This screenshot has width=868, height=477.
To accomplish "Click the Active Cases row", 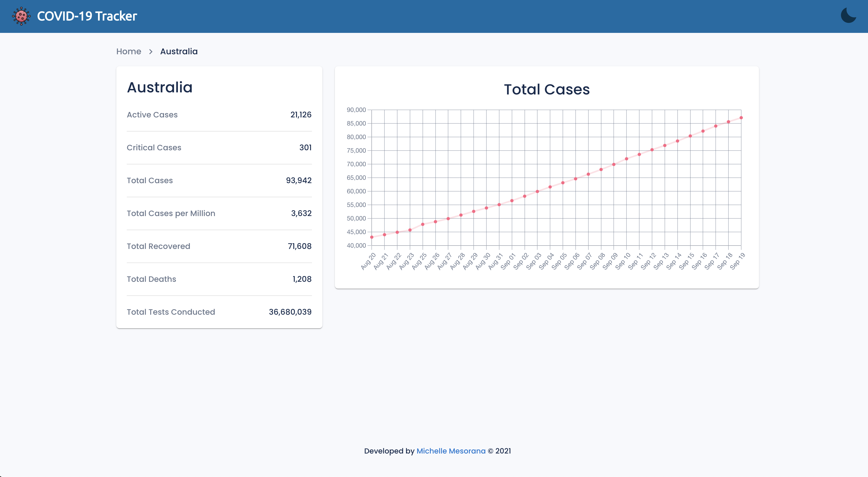I will [x=219, y=115].
